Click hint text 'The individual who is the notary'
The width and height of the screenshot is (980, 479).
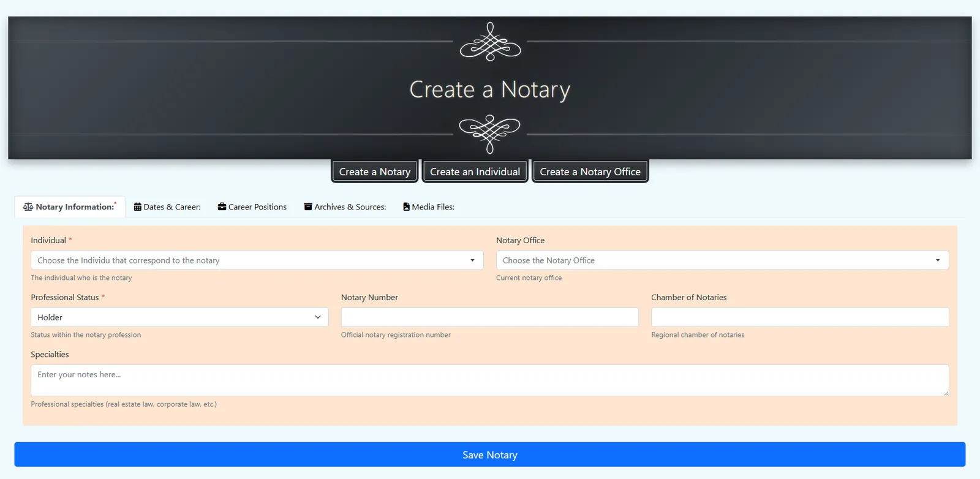point(81,277)
